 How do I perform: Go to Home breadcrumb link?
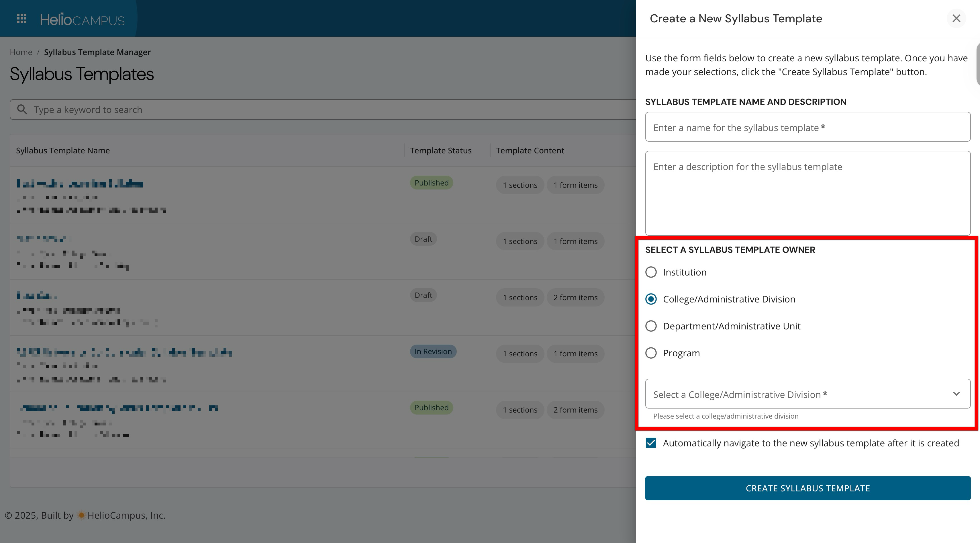pyautogui.click(x=21, y=52)
